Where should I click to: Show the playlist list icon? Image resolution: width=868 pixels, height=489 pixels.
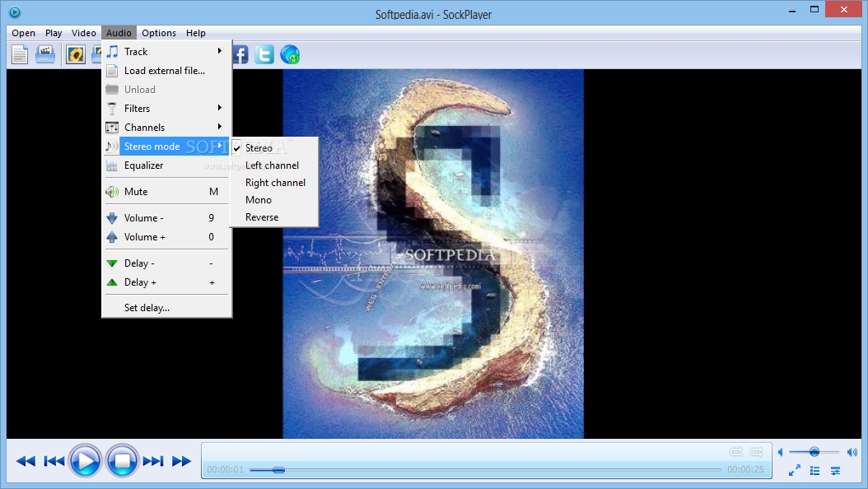814,470
